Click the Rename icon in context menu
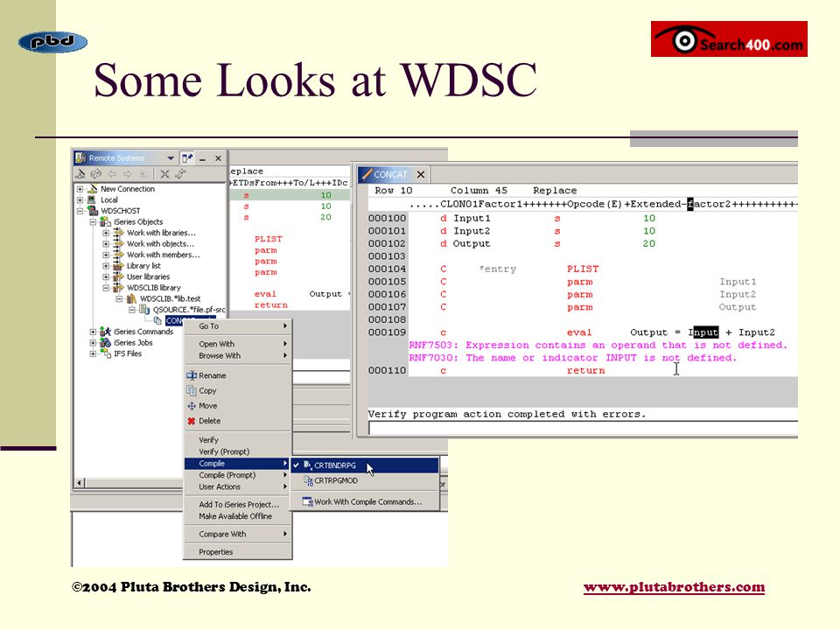 tap(192, 375)
